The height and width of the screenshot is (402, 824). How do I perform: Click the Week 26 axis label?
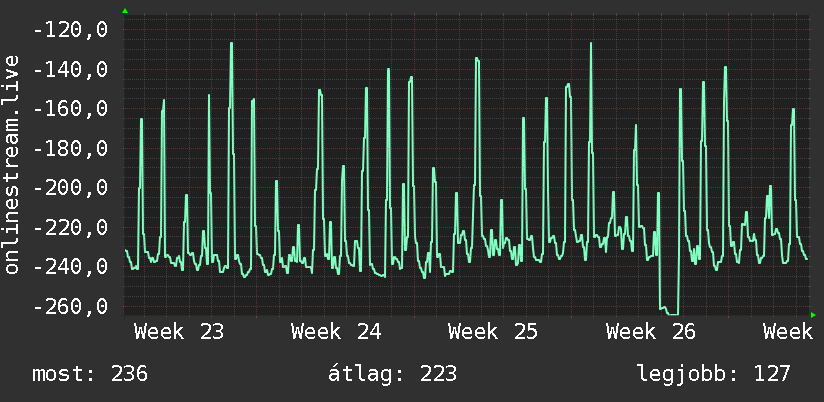[651, 332]
